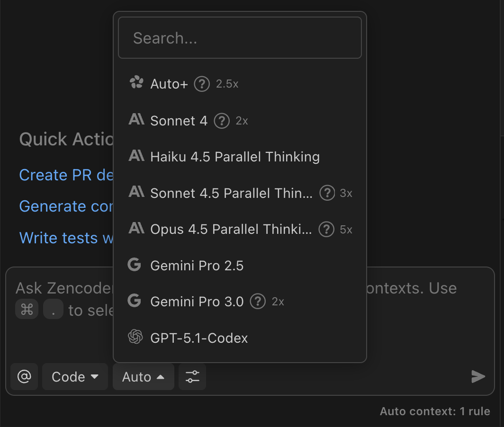Select Gemini Pro 2.5 from the list

(197, 266)
